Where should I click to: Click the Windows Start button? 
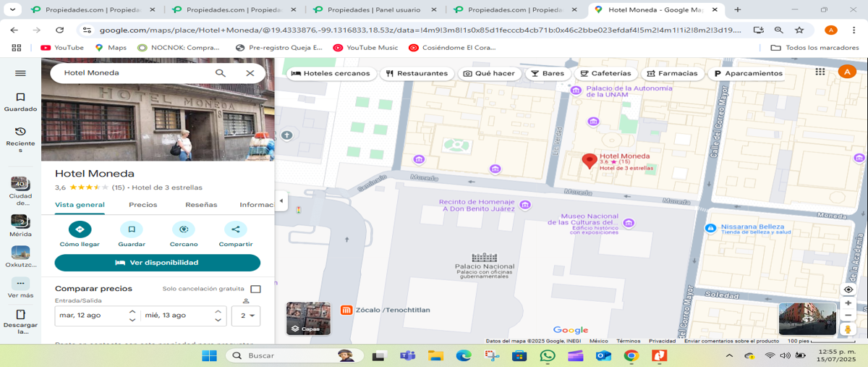click(x=209, y=355)
